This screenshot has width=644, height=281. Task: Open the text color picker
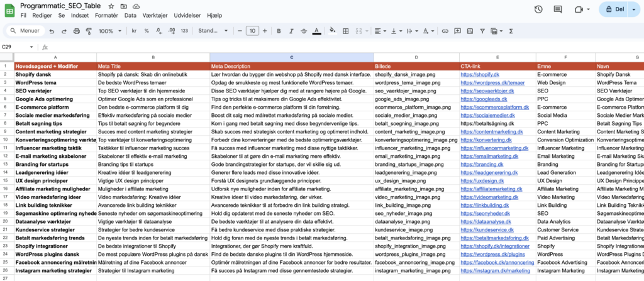[316, 31]
